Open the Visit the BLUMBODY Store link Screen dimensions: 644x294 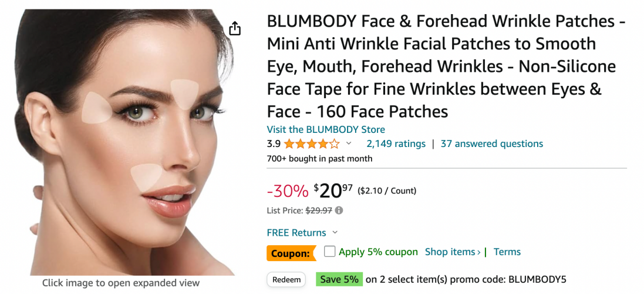[326, 129]
